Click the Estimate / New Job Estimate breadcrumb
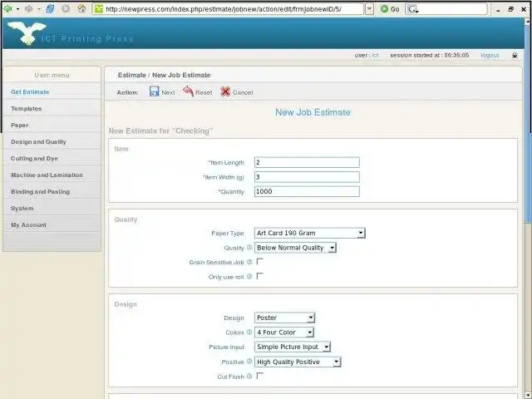This screenshot has width=532, height=399. [165, 75]
